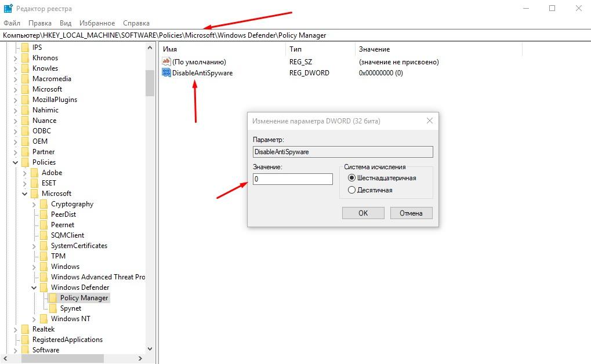
Task: Click the ODBC folder icon
Action: pos(26,131)
